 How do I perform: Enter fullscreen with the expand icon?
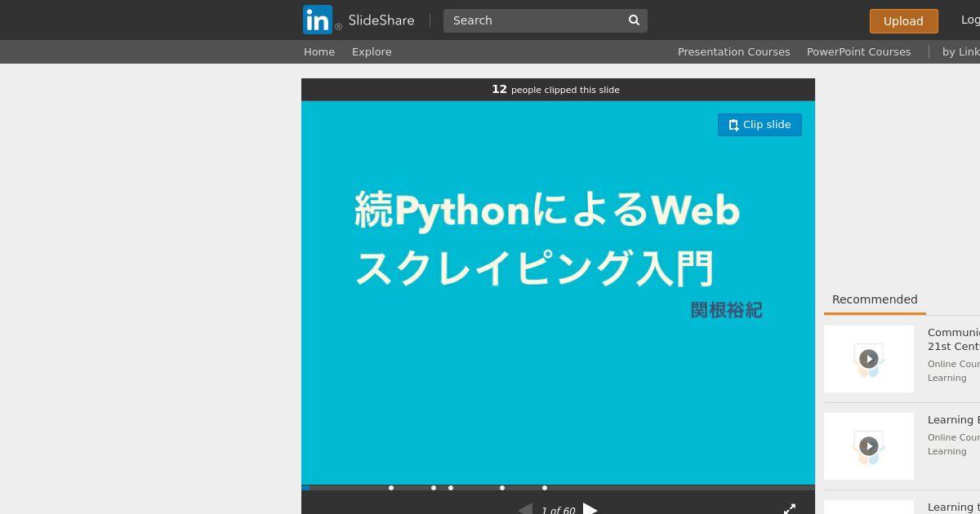click(x=790, y=509)
